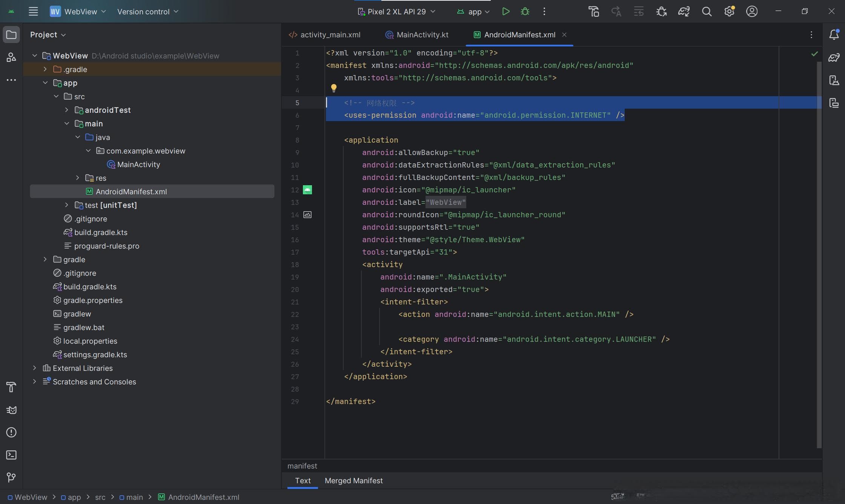Click the green inspection checkmark indicator
The image size is (845, 504).
814,54
